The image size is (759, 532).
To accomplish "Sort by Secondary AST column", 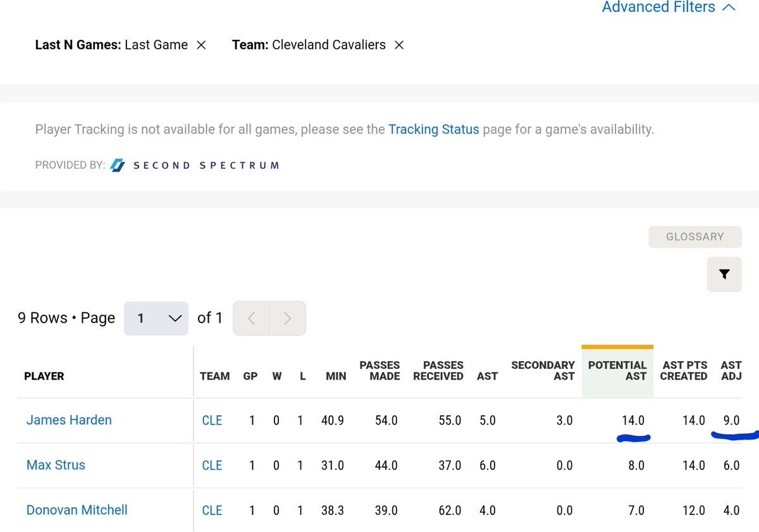I will point(543,371).
